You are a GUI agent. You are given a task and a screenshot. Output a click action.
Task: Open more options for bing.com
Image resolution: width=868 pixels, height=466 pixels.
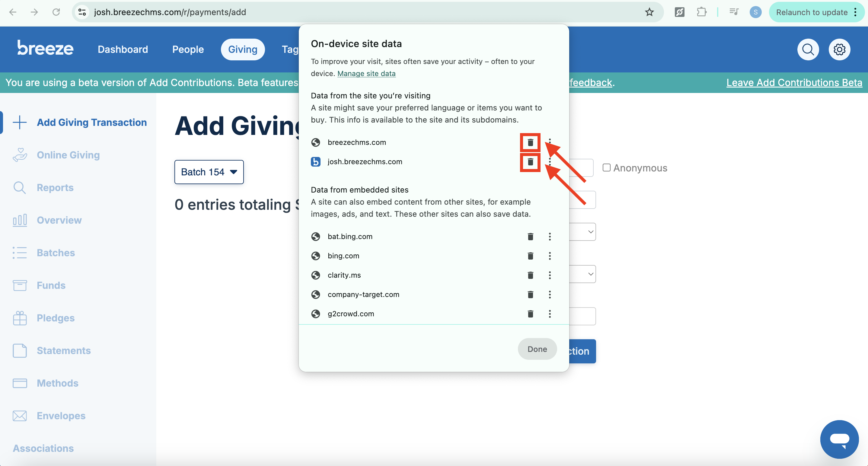[550, 256]
